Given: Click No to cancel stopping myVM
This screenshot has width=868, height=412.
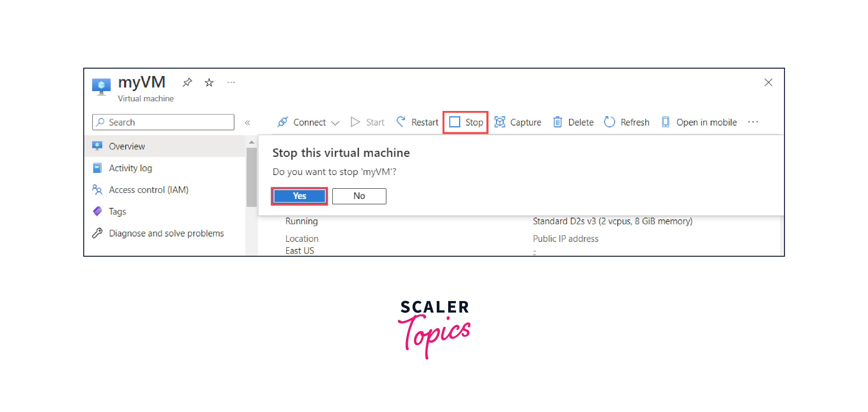Looking at the screenshot, I should (359, 196).
